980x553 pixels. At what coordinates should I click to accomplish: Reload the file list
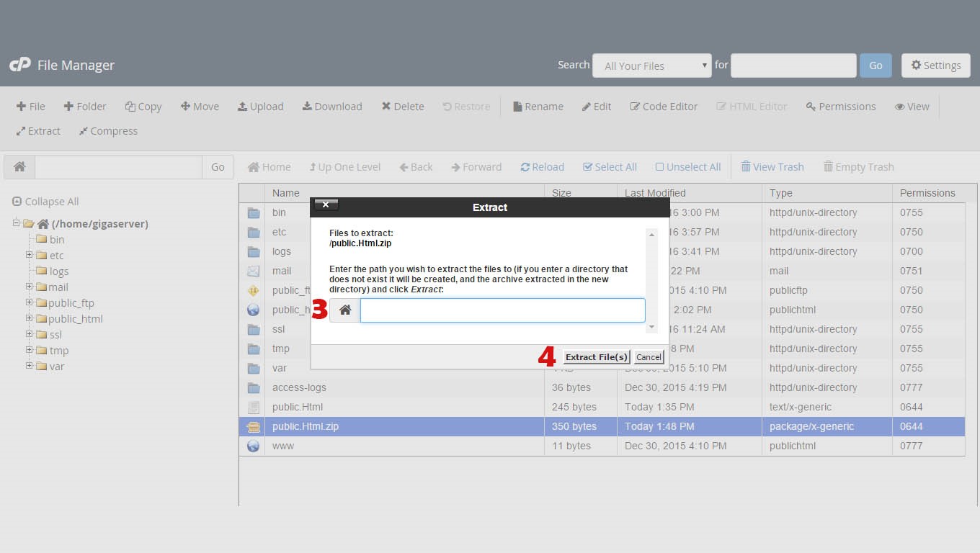tap(543, 167)
